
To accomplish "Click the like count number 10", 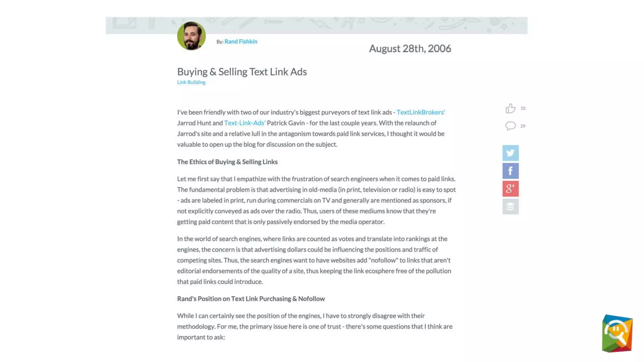I will point(523,108).
